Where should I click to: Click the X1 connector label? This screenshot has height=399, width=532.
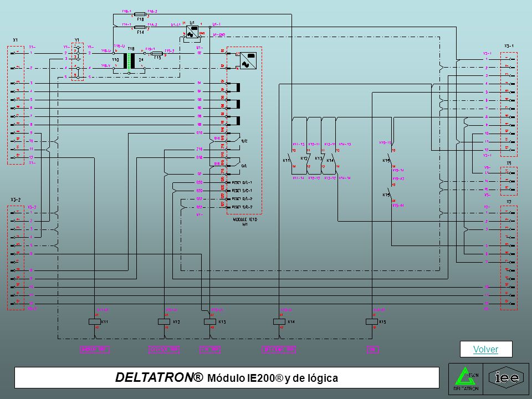(15, 40)
